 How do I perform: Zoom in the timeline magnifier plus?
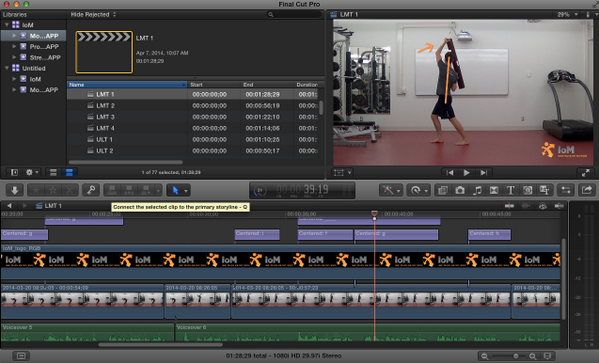point(533,356)
